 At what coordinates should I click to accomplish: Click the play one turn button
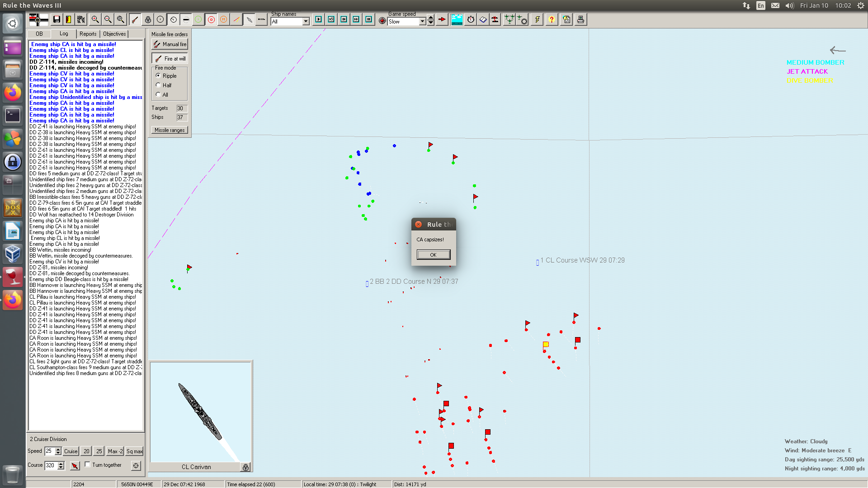point(318,19)
